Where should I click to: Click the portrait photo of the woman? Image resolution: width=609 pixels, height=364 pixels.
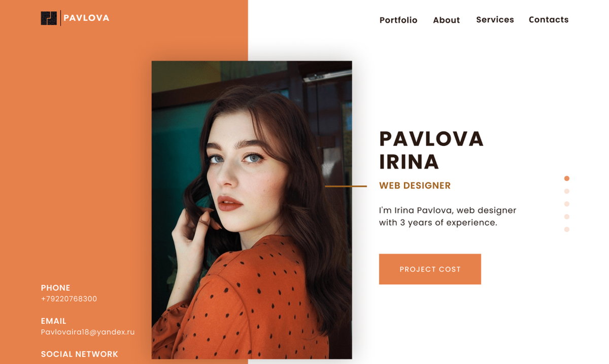[252, 210]
